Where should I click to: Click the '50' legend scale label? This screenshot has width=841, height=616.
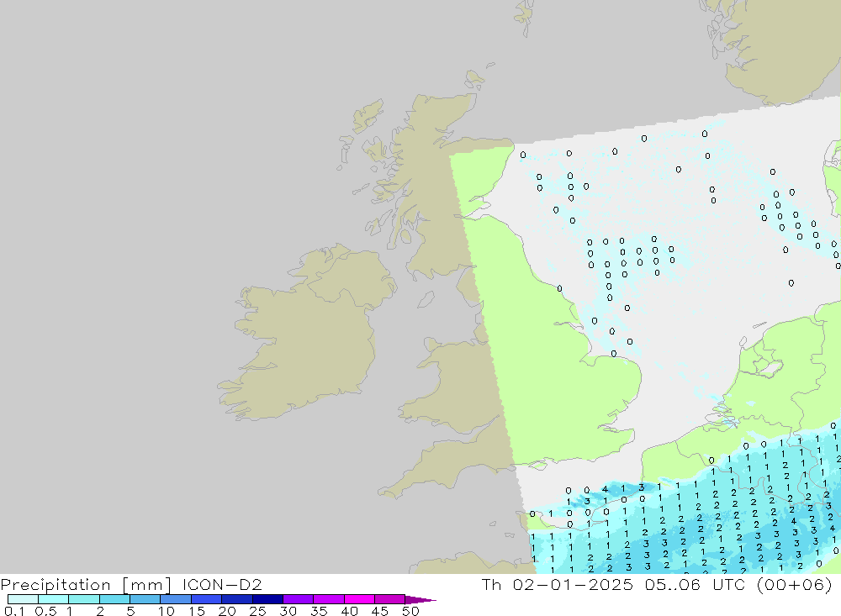pyautogui.click(x=410, y=611)
